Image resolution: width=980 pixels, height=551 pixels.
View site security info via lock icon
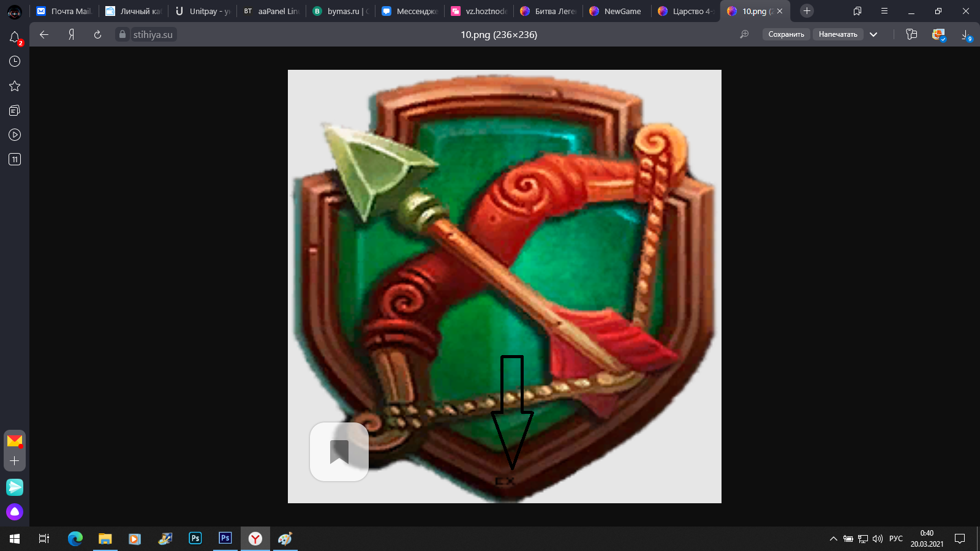coord(123,35)
